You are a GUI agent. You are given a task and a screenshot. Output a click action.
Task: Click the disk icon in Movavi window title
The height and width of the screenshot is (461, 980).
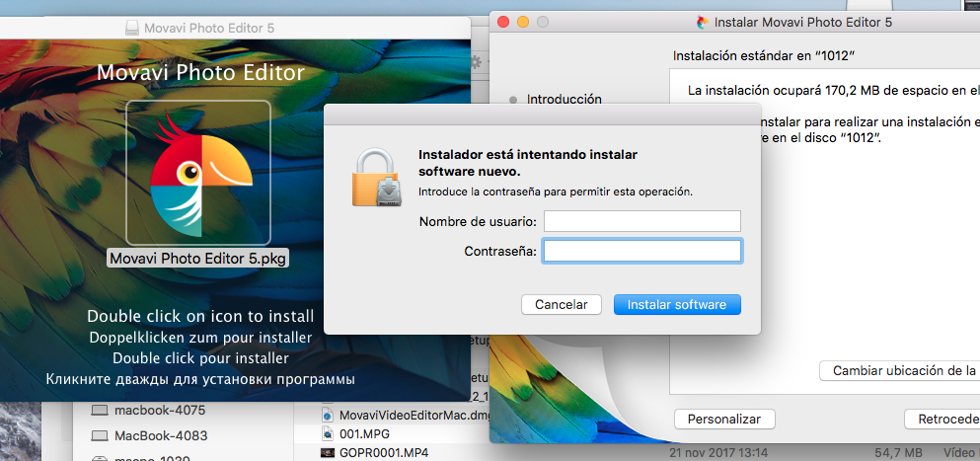pos(132,29)
